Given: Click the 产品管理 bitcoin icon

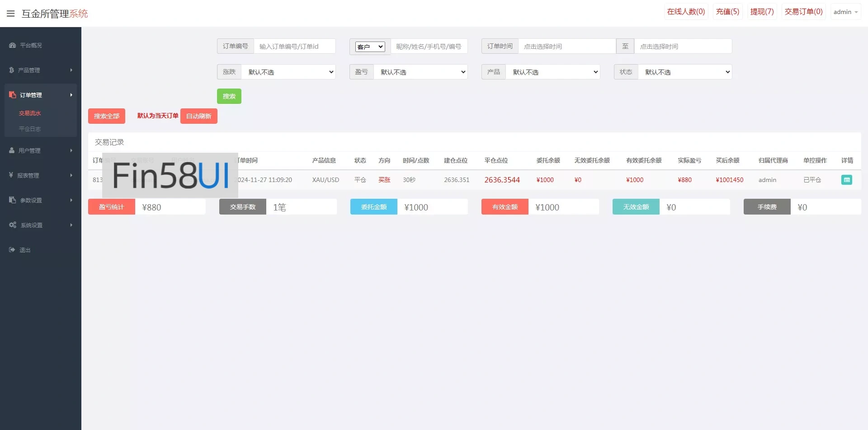Looking at the screenshot, I should tap(11, 70).
